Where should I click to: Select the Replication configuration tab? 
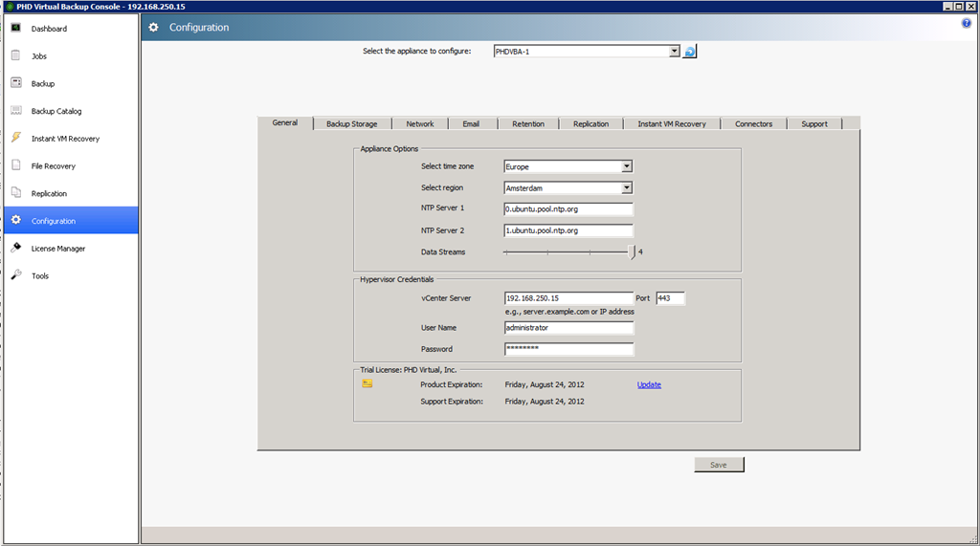[591, 123]
